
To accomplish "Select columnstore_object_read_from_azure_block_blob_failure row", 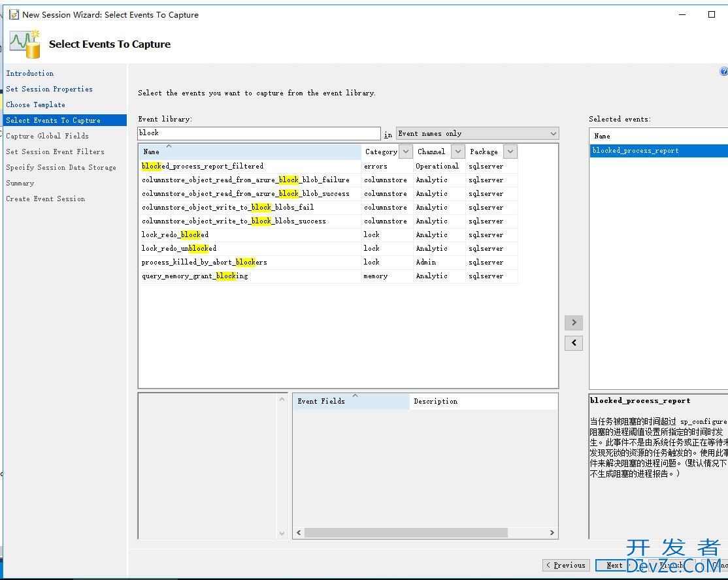I will (328, 180).
